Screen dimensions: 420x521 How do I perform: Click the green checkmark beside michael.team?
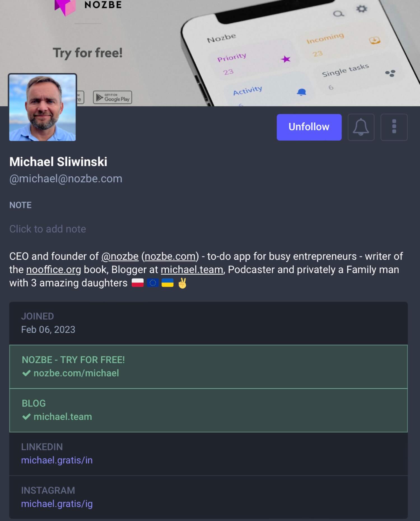(x=26, y=417)
